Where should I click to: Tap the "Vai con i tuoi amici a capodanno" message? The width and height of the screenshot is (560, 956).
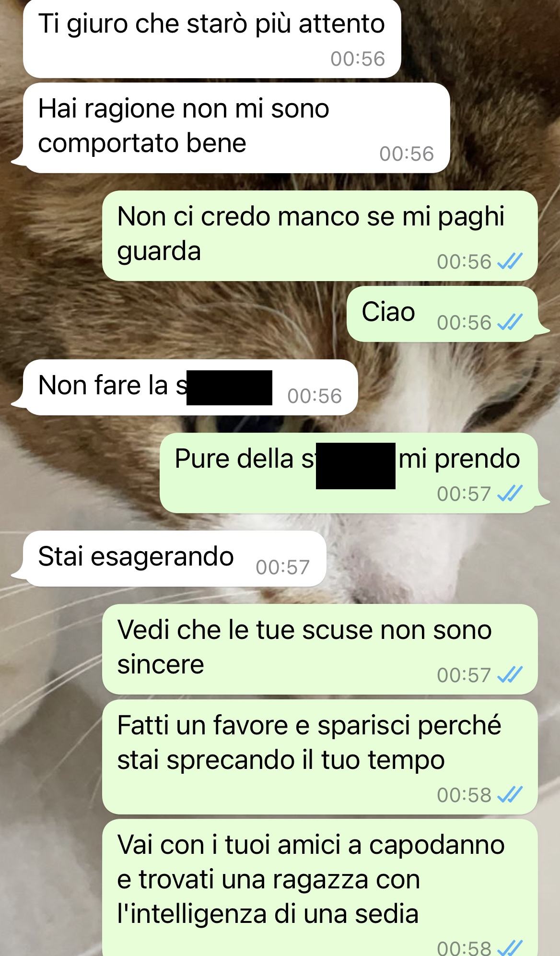(x=320, y=888)
